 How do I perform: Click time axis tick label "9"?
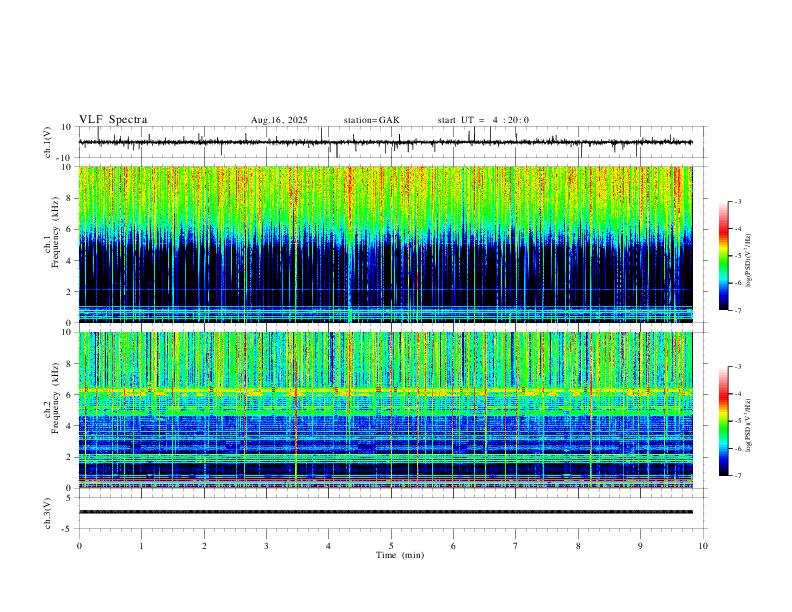(x=640, y=546)
